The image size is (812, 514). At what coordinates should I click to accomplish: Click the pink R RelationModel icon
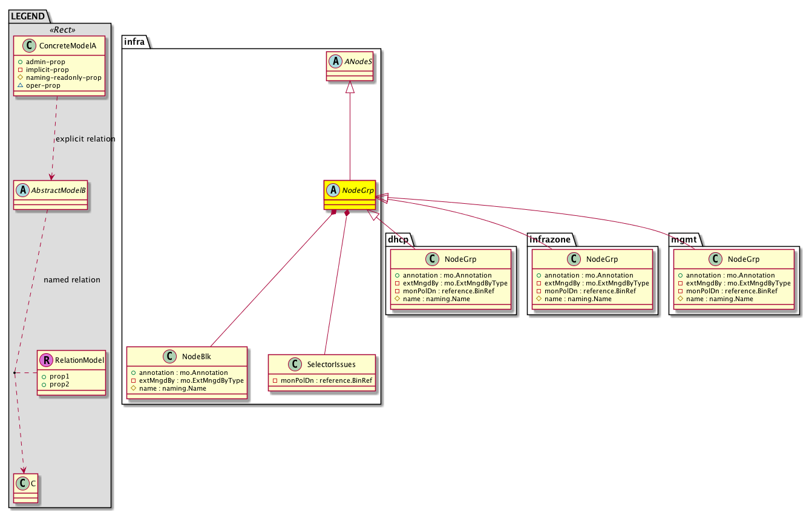click(x=45, y=360)
